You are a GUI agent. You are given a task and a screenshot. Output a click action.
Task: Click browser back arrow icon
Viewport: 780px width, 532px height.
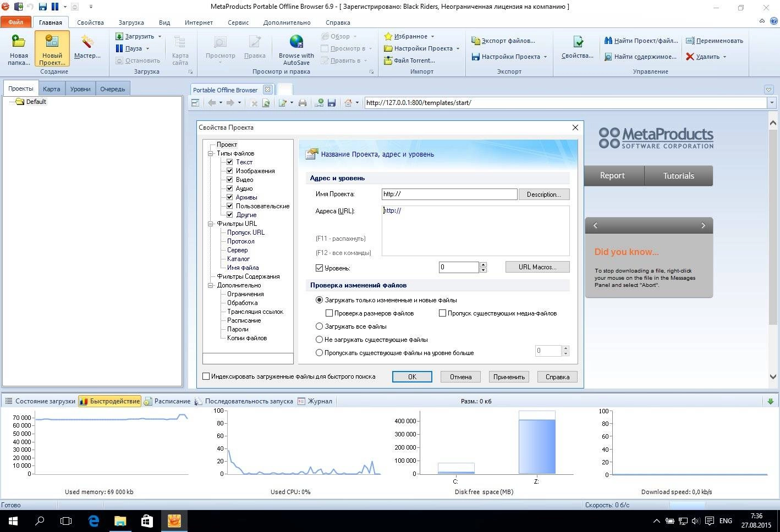(x=212, y=103)
